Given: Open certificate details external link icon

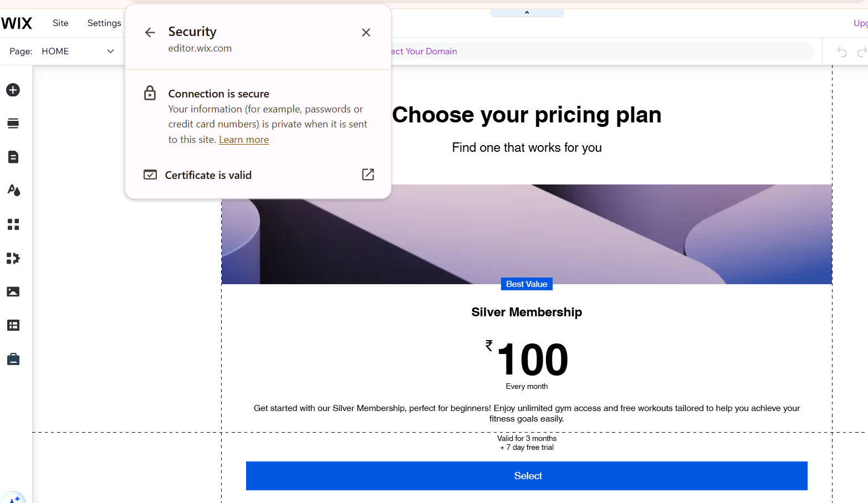Looking at the screenshot, I should pos(368,175).
